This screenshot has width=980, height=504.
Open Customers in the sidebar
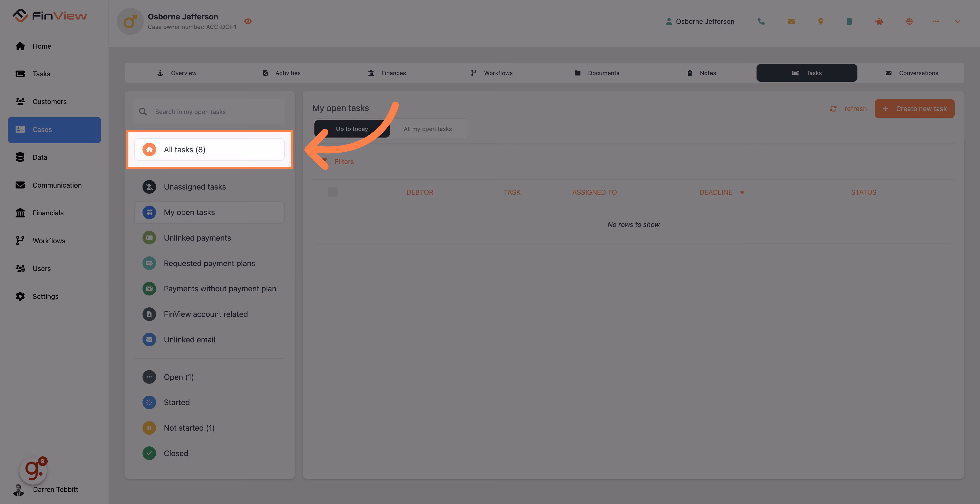[x=54, y=102]
